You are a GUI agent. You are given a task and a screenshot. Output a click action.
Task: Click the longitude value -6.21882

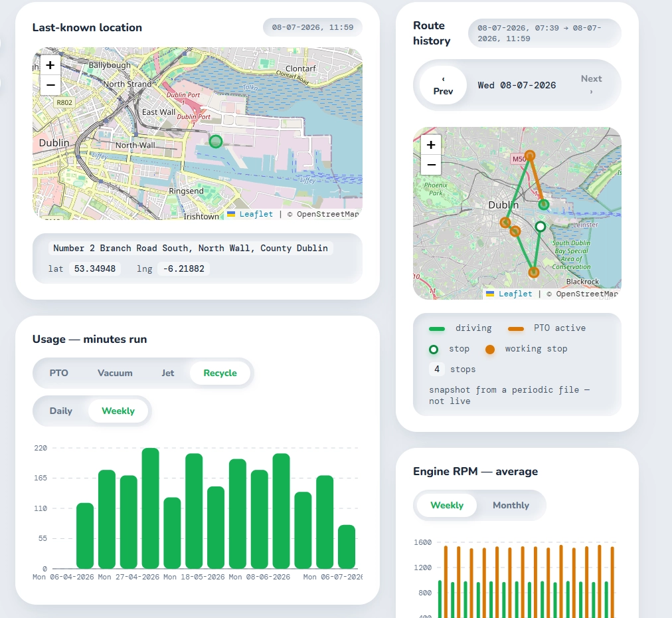click(183, 269)
